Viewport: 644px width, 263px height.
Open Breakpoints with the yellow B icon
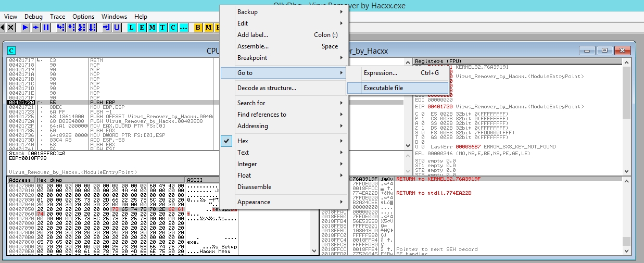198,27
